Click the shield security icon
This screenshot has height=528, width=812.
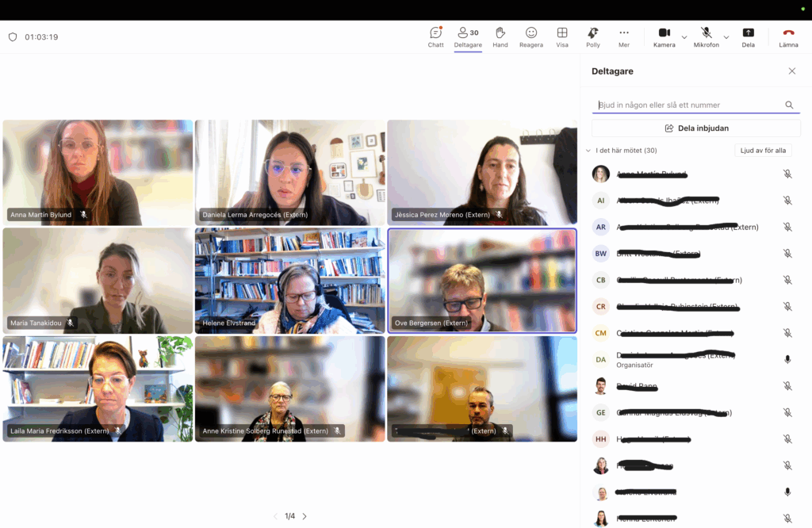tap(13, 37)
